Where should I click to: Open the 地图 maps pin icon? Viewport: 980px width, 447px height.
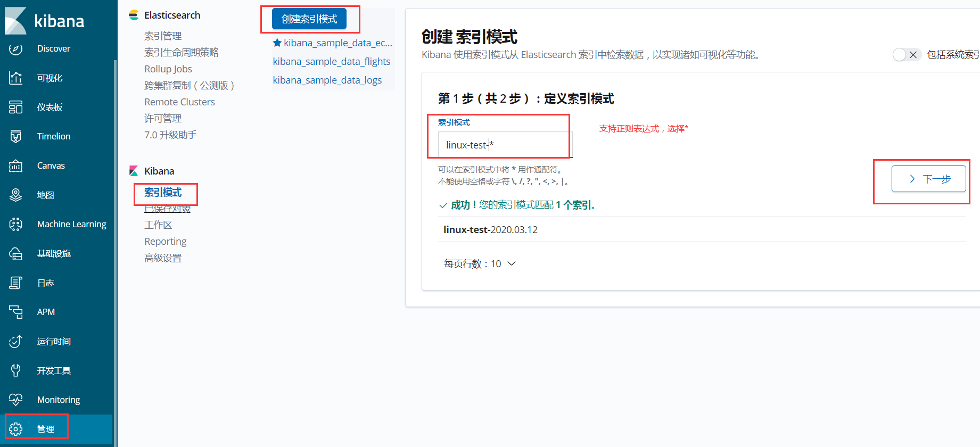[16, 195]
